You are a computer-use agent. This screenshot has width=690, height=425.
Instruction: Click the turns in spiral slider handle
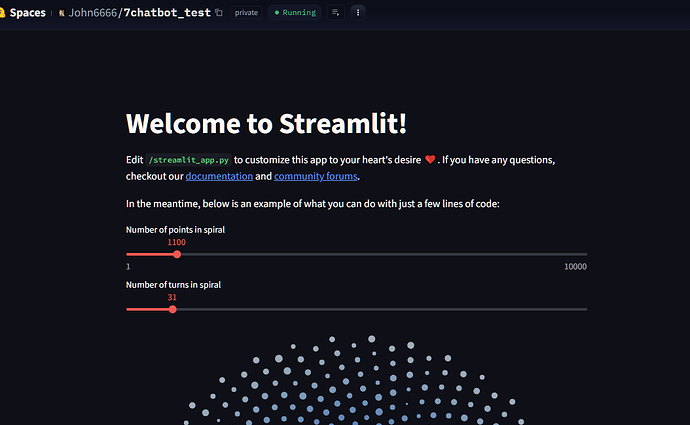(172, 309)
